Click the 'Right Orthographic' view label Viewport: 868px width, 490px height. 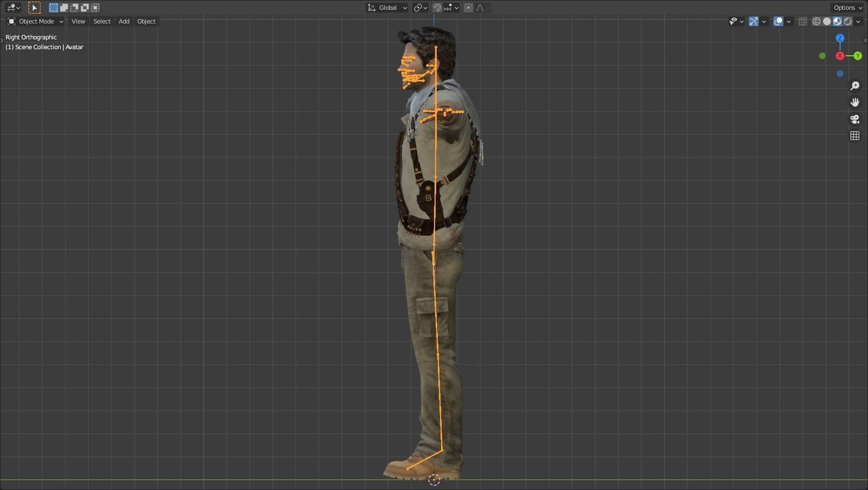[31, 37]
